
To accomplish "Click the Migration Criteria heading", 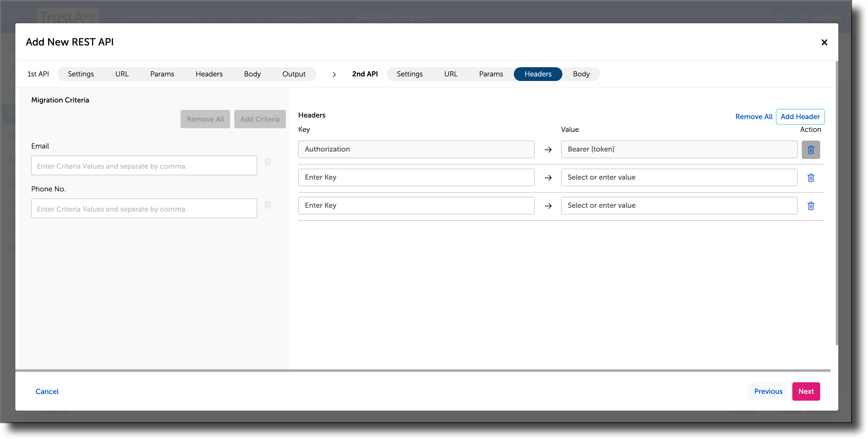I will [x=60, y=100].
